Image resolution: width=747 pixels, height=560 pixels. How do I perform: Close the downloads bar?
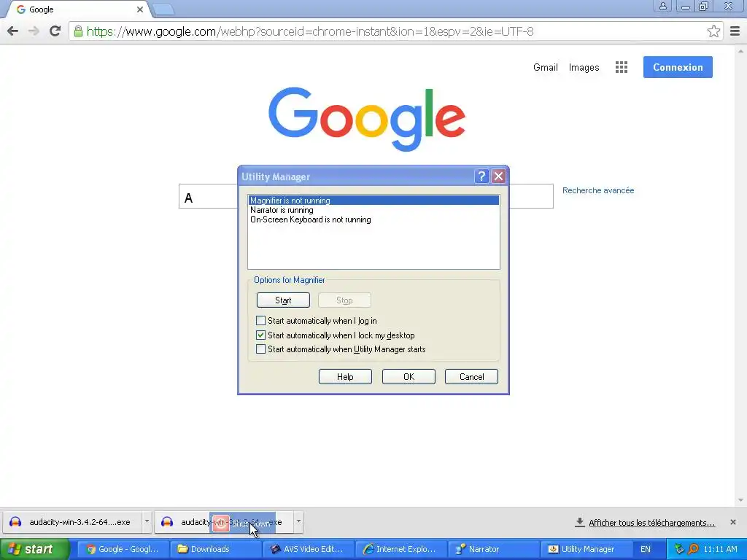point(732,522)
